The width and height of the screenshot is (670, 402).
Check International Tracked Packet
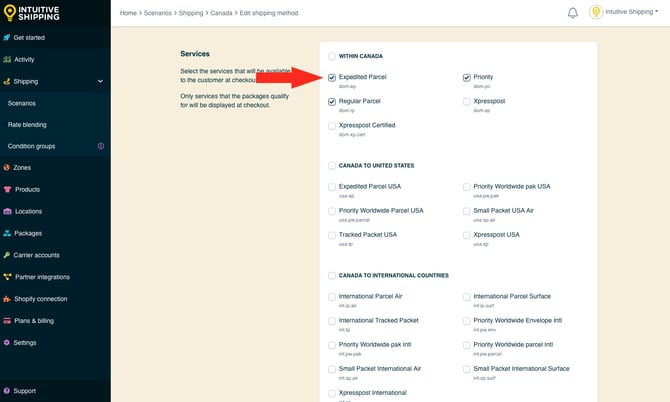point(332,321)
